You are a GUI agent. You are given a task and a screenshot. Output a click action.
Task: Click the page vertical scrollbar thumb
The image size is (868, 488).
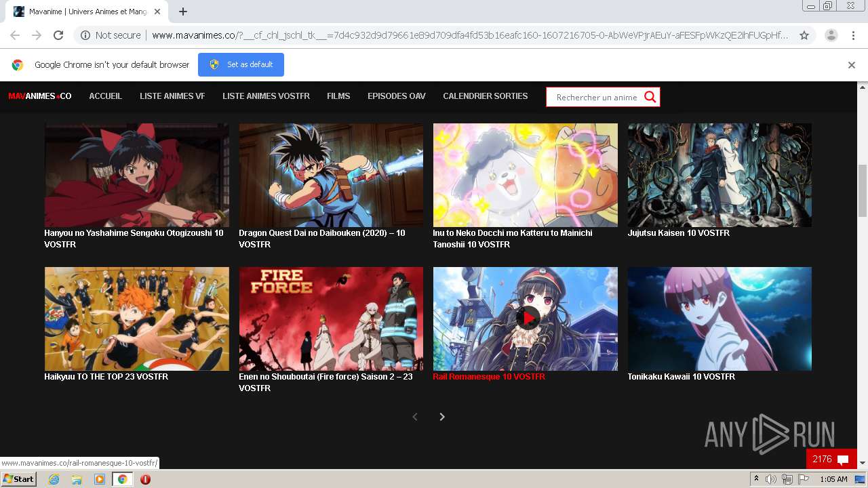pyautogui.click(x=863, y=190)
